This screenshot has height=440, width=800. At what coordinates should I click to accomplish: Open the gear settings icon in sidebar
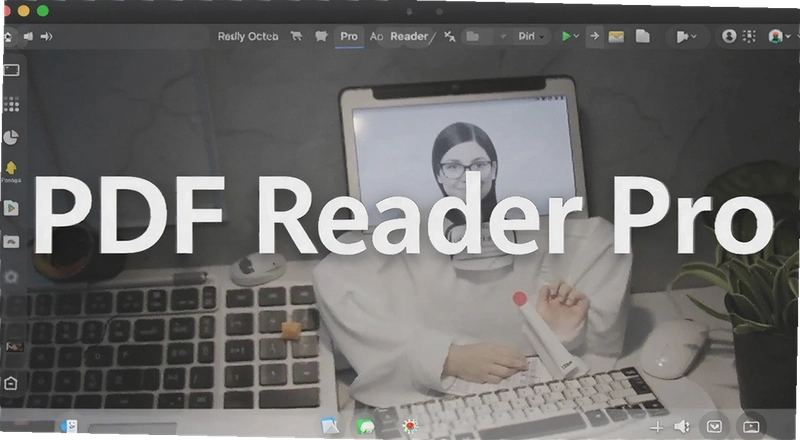[x=11, y=276]
